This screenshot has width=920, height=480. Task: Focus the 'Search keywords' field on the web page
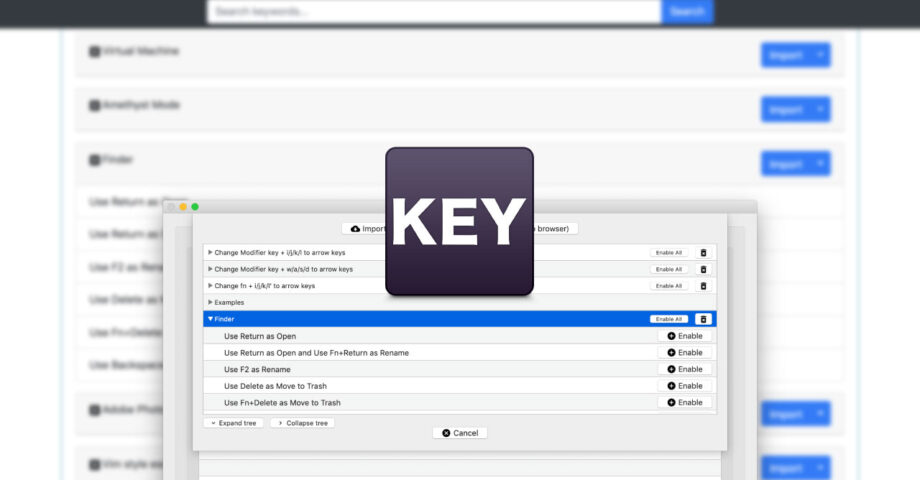point(434,11)
